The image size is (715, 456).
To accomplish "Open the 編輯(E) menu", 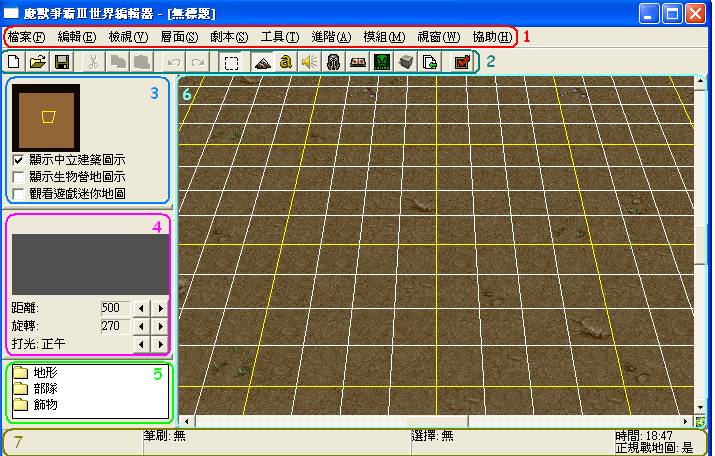I will click(x=77, y=37).
